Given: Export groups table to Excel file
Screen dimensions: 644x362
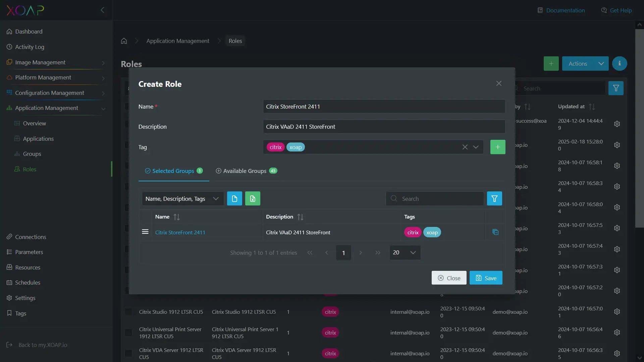Looking at the screenshot, I should pos(253,199).
